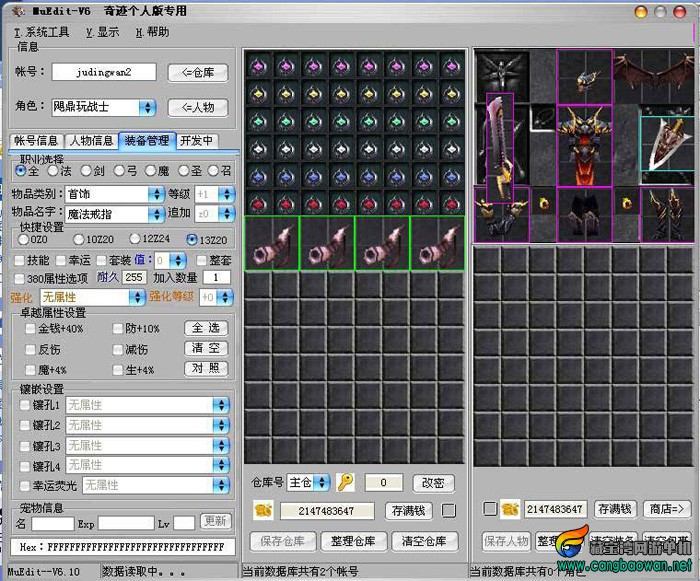Select the first blue jewel in warehouse
This screenshot has width=700, height=581.
[x=258, y=176]
